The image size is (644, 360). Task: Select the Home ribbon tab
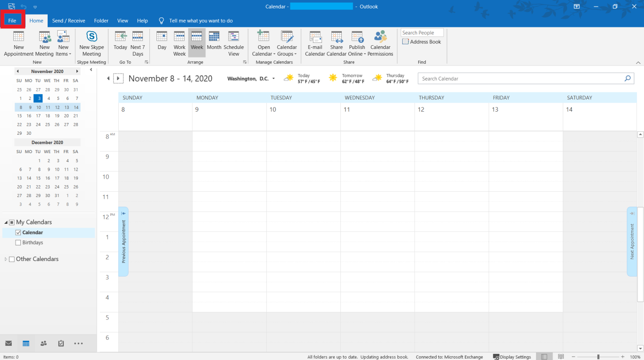[x=36, y=21]
